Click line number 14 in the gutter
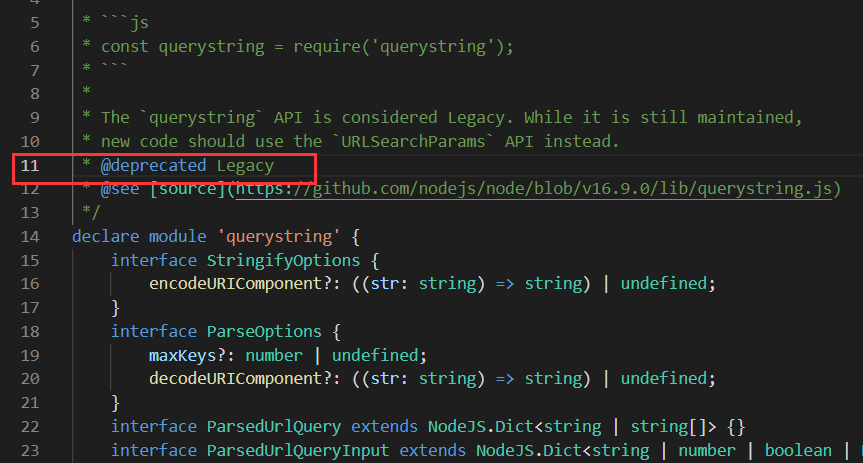The image size is (863, 463). (30, 236)
